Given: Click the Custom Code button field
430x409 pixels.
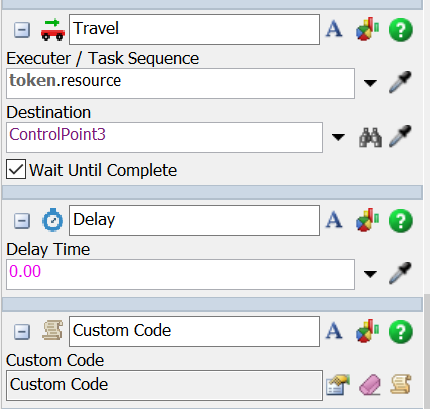Looking at the screenshot, I should coord(164,385).
